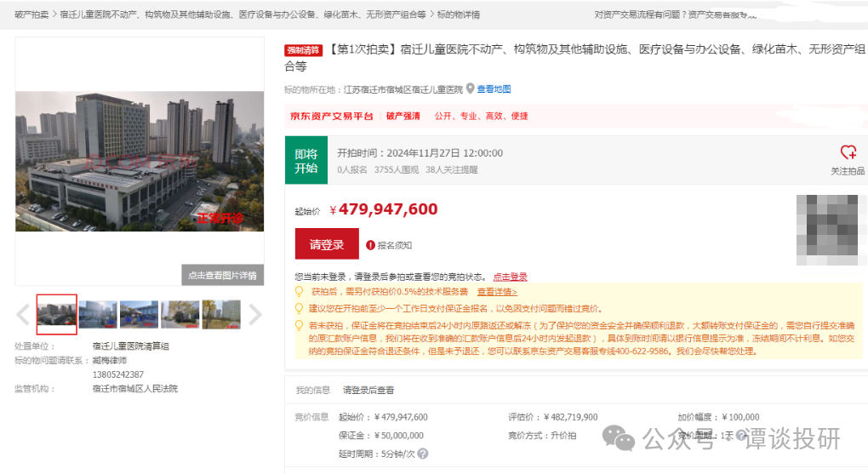868x474 pixels.
Task: Click the 38人关注提醒 text
Action: coord(452,170)
